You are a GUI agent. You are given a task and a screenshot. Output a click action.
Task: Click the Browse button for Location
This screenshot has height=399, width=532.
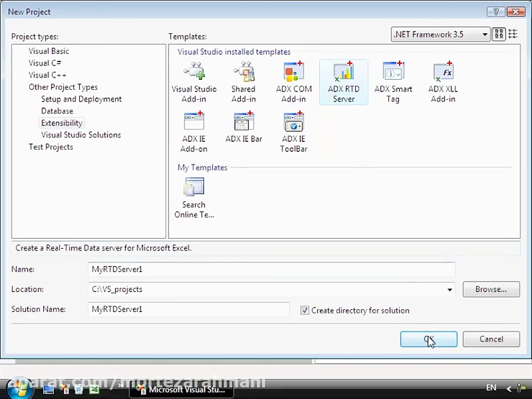coord(491,290)
